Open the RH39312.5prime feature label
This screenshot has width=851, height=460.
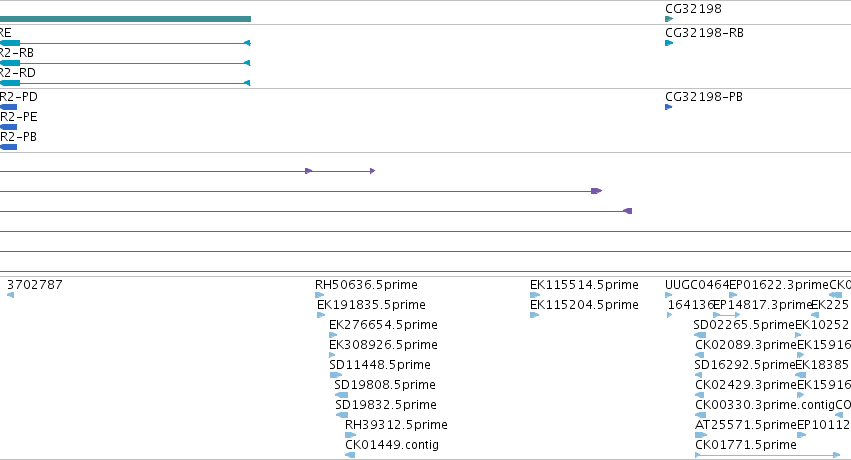coord(396,425)
